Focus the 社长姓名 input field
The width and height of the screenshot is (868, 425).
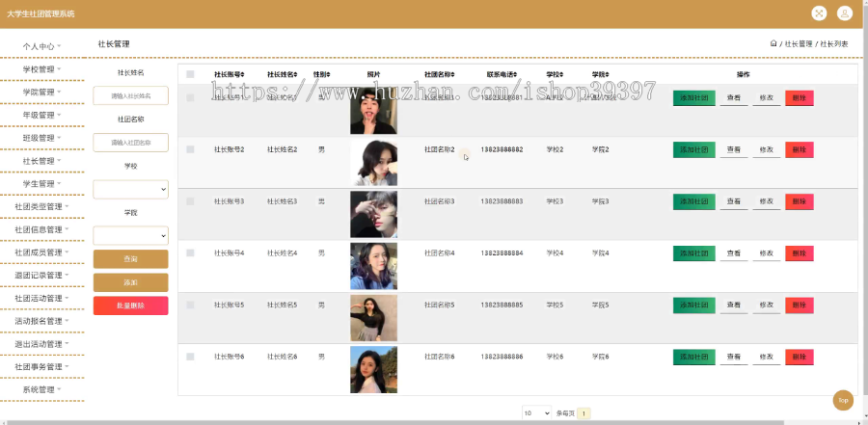click(130, 95)
